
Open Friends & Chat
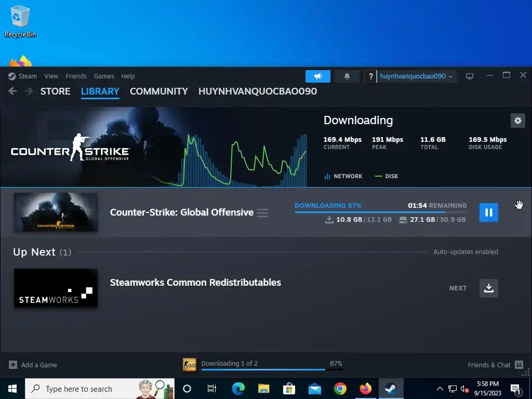click(489, 365)
